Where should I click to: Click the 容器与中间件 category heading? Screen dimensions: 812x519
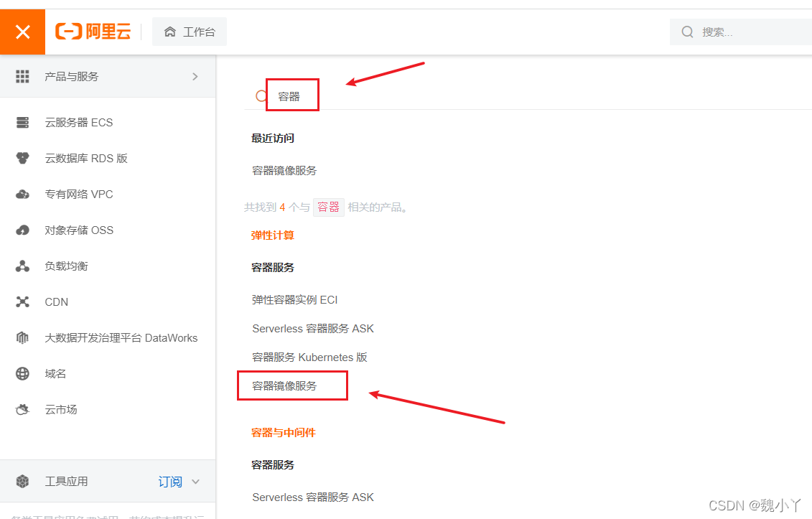point(284,432)
